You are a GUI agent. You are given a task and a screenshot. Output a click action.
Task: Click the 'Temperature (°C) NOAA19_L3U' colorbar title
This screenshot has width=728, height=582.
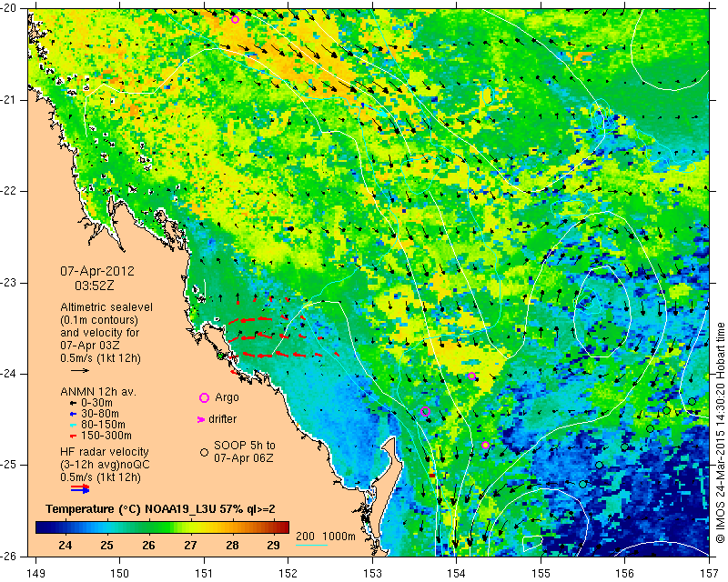(127, 509)
